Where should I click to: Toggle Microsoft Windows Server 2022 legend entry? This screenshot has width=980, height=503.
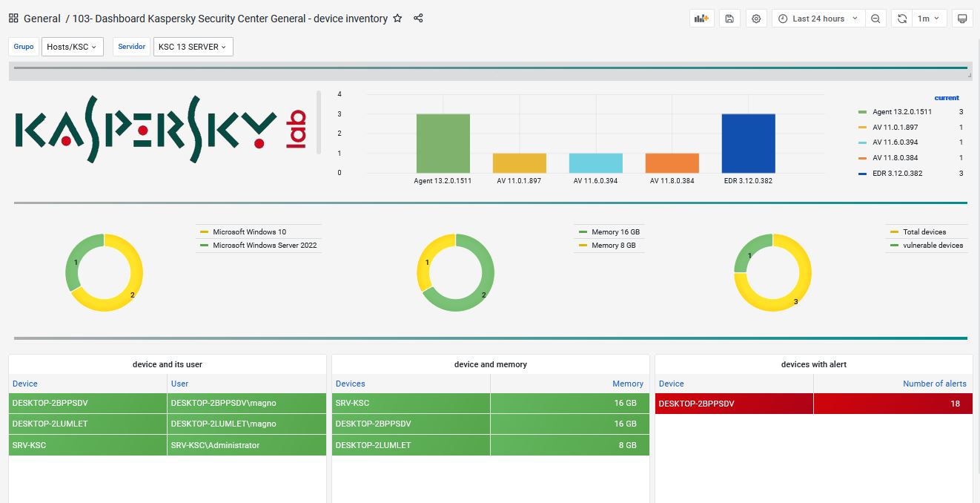pyautogui.click(x=265, y=246)
